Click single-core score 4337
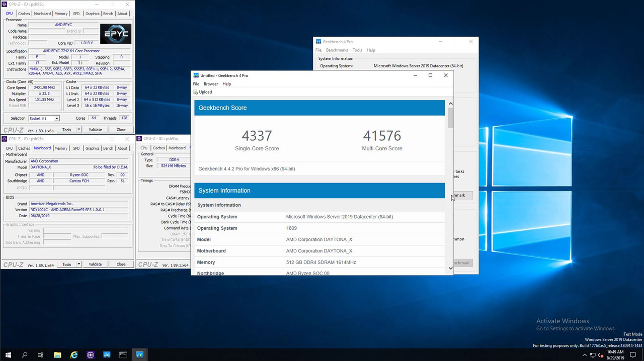Screen dimensions: 644x361 click(257, 136)
